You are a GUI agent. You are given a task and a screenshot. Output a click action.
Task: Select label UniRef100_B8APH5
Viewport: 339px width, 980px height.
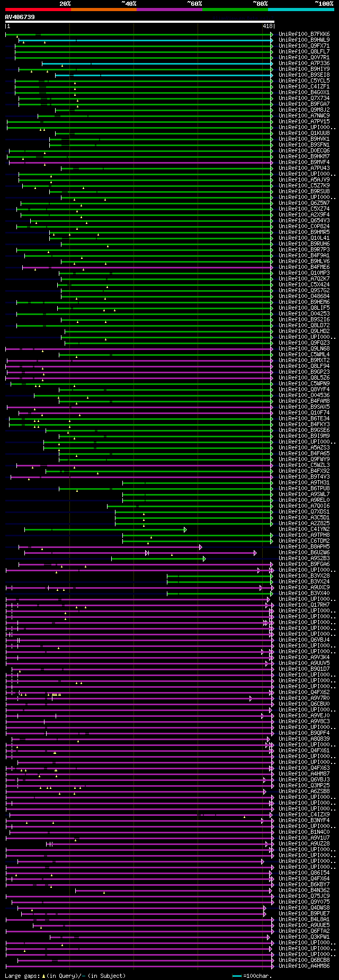(304, 546)
